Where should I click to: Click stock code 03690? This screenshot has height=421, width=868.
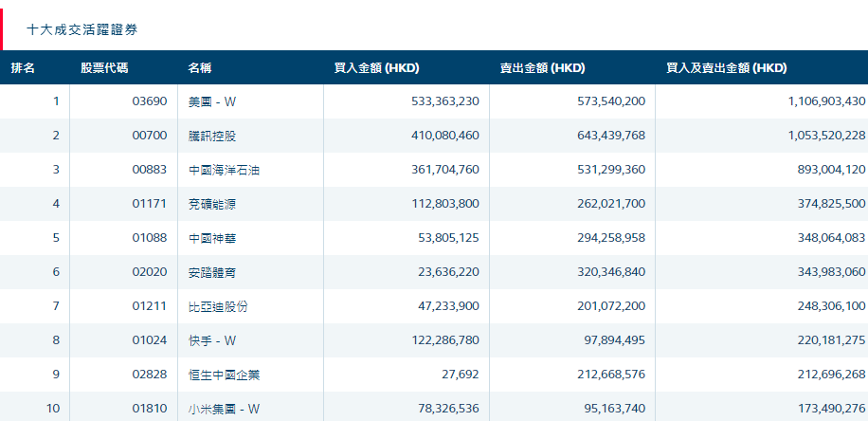pos(150,101)
